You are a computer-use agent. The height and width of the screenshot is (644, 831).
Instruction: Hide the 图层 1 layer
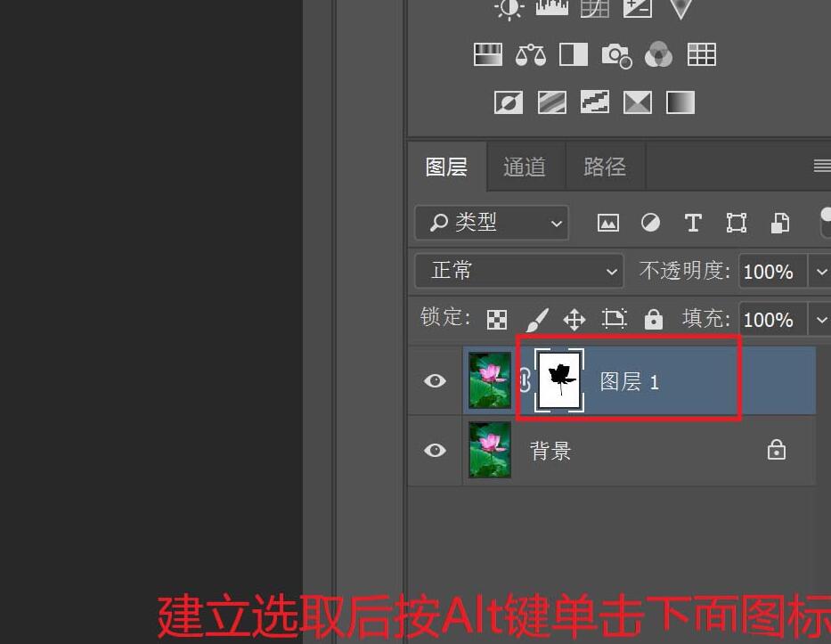[x=435, y=380]
